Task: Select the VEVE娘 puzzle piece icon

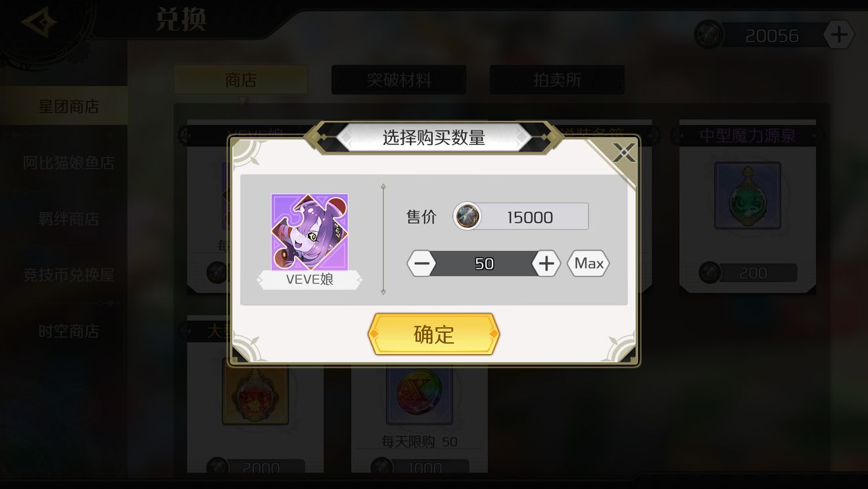Action: tap(310, 232)
